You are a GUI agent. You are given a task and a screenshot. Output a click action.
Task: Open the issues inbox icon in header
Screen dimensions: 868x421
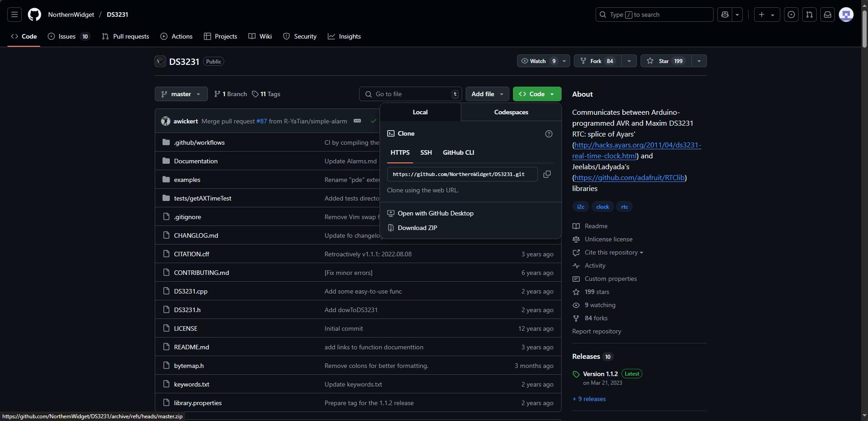791,15
